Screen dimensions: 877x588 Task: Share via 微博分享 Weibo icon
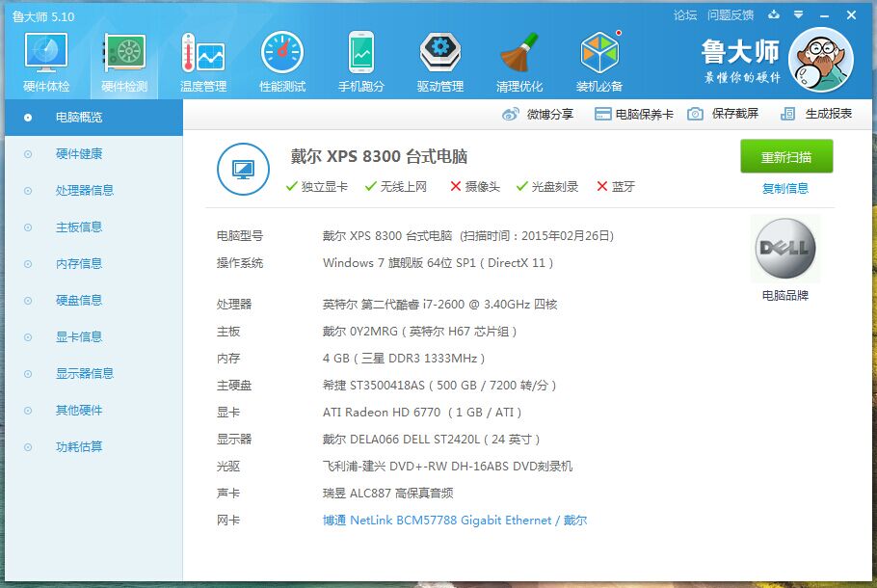click(538, 114)
